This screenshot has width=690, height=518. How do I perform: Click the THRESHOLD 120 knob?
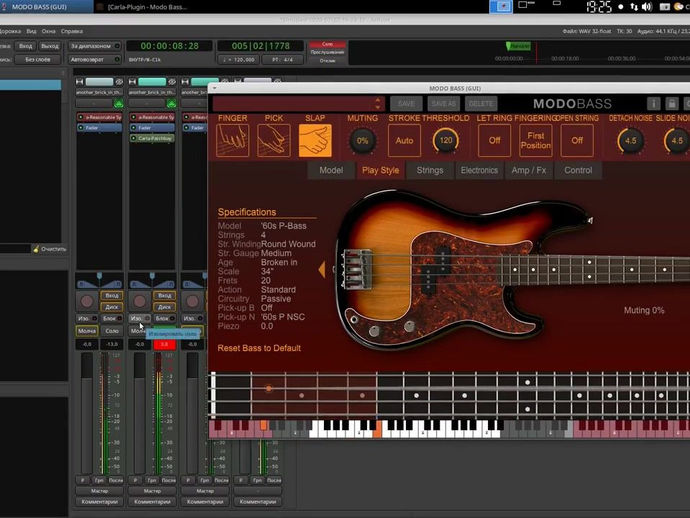point(445,141)
